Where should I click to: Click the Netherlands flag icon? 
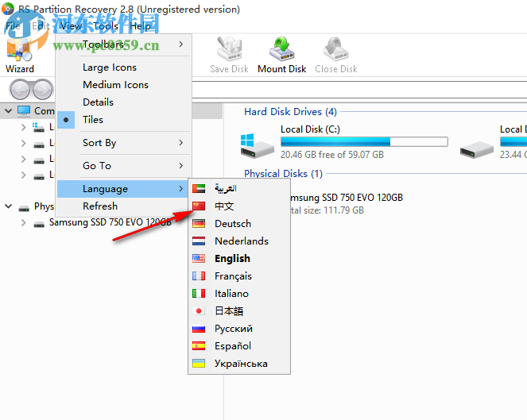(199, 241)
